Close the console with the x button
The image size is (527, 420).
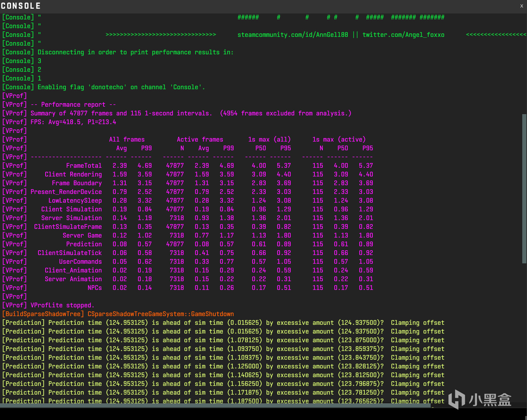521,6
